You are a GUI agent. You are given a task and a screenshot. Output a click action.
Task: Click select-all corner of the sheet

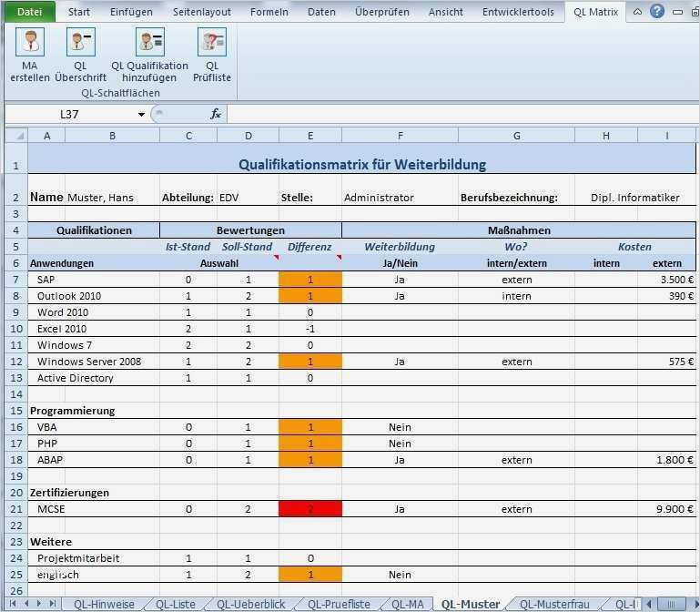click(16, 136)
